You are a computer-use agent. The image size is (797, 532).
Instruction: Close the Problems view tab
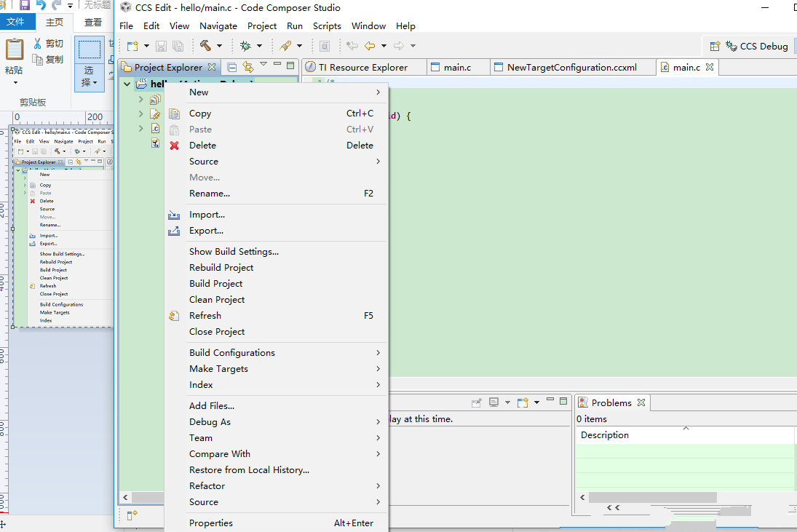click(641, 402)
